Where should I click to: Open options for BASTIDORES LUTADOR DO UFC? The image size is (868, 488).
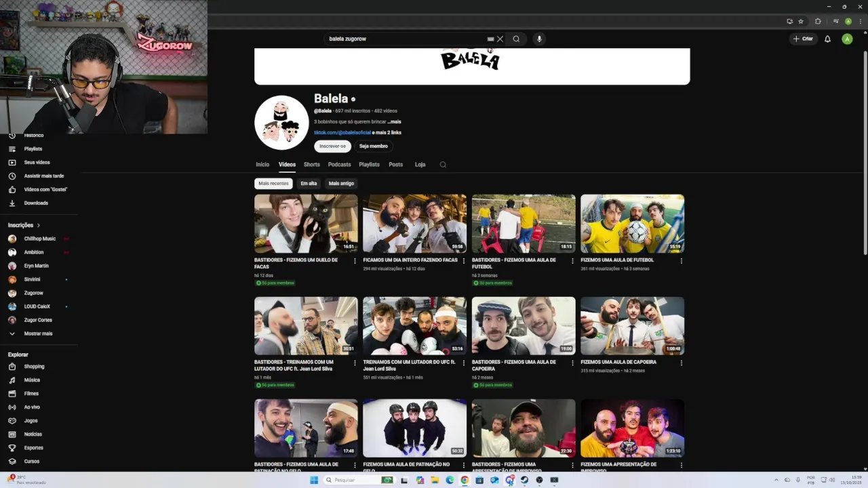[x=355, y=363]
